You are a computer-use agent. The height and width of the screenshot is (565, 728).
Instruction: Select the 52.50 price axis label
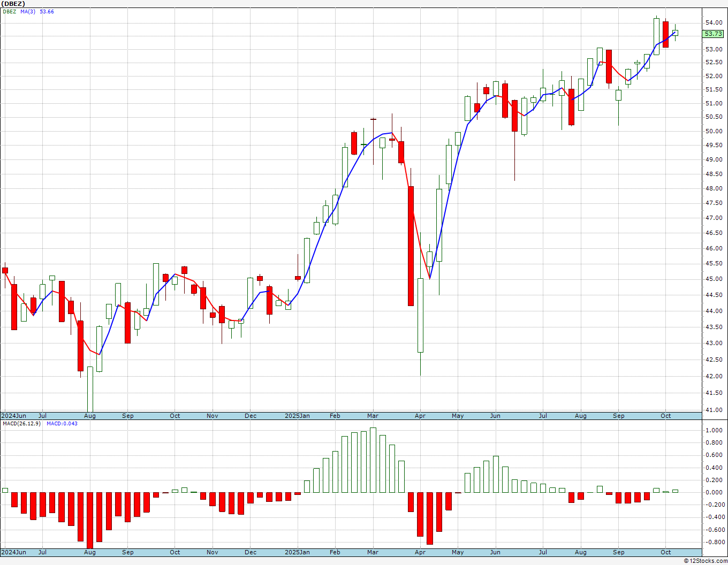coord(714,62)
